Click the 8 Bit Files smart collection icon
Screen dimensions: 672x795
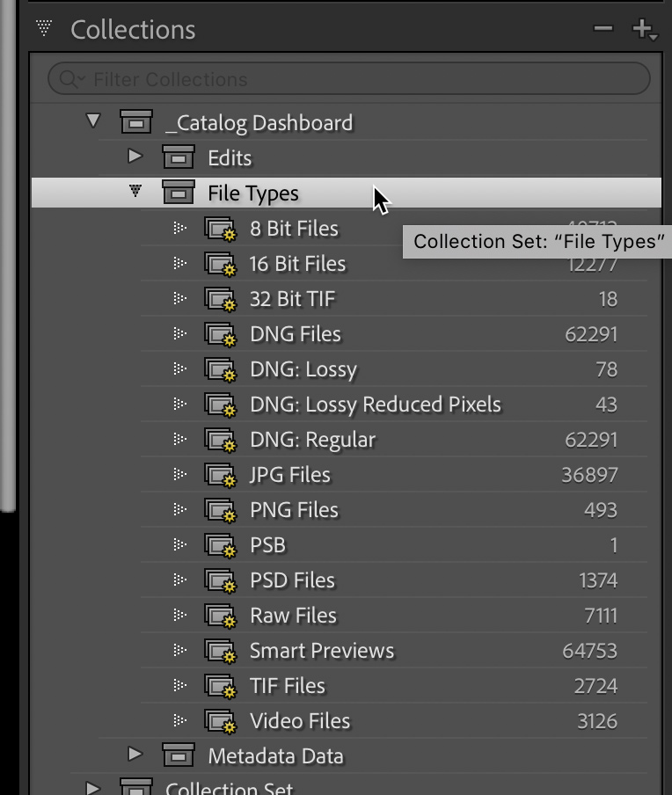coord(219,230)
